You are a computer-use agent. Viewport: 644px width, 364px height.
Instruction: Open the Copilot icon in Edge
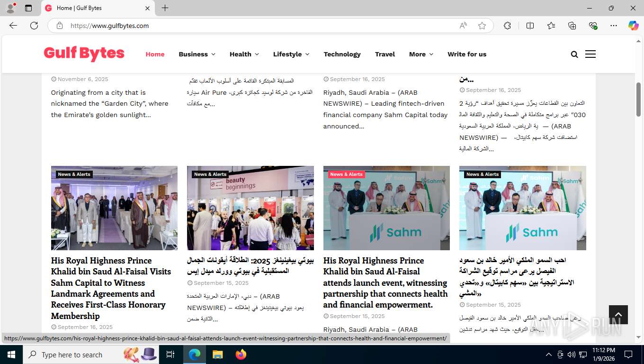pyautogui.click(x=634, y=26)
